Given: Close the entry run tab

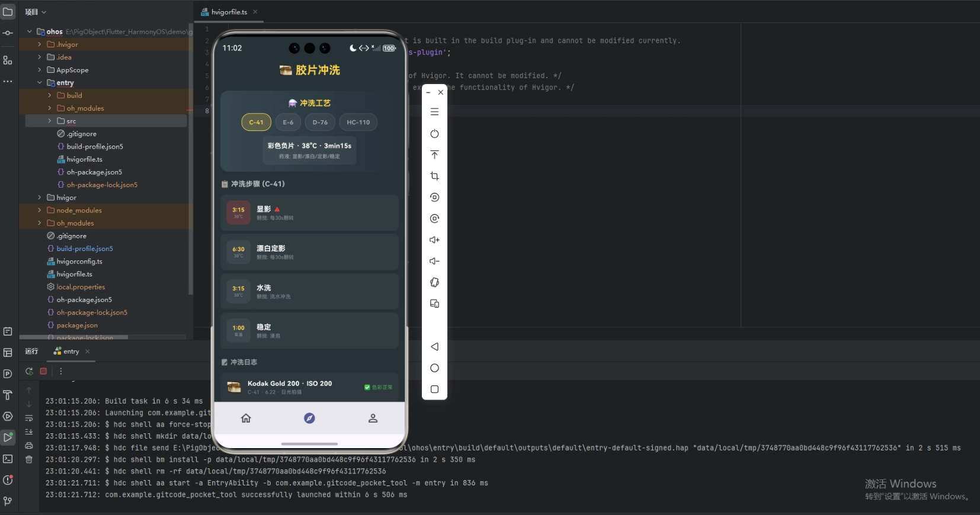Looking at the screenshot, I should point(88,352).
